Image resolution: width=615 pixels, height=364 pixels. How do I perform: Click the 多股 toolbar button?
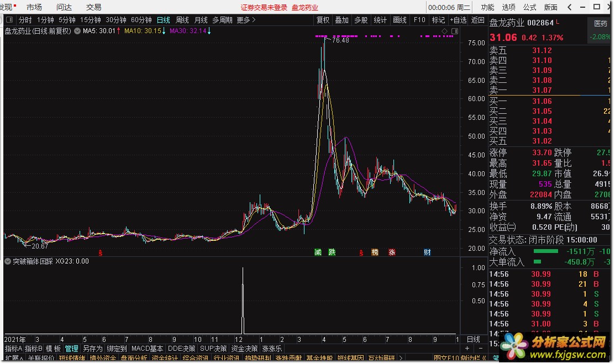361,20
